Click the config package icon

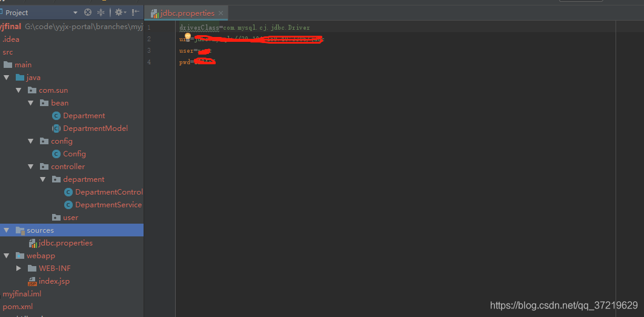point(44,141)
